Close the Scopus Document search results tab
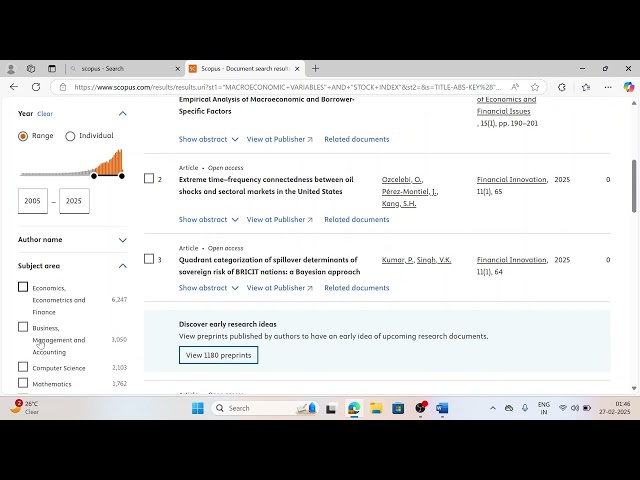This screenshot has width=640, height=480. pos(297,69)
